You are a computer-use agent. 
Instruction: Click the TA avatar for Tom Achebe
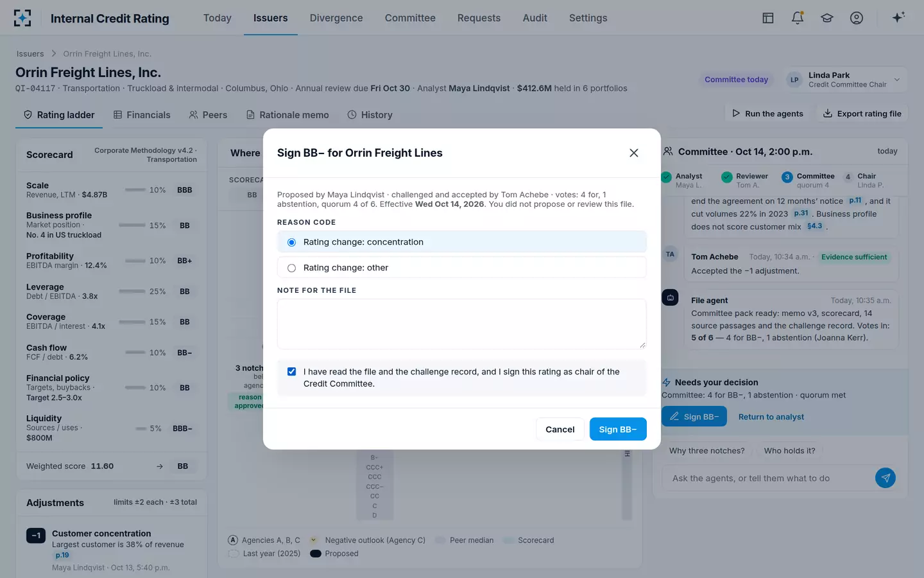click(670, 254)
